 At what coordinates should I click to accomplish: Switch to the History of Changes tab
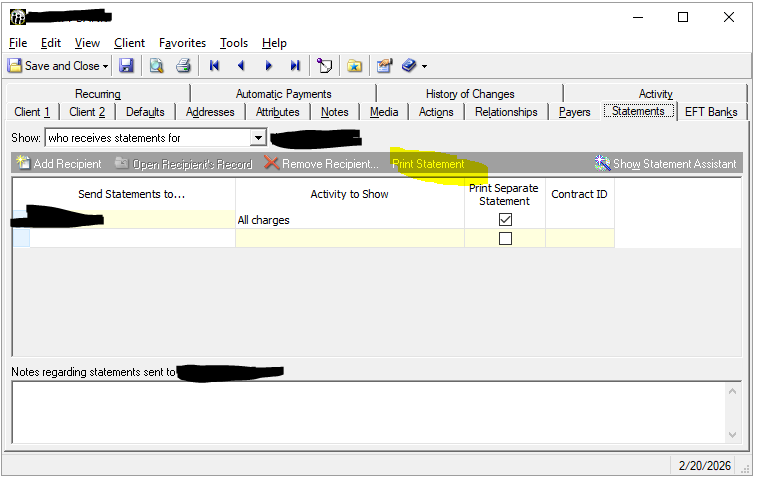[470, 93]
